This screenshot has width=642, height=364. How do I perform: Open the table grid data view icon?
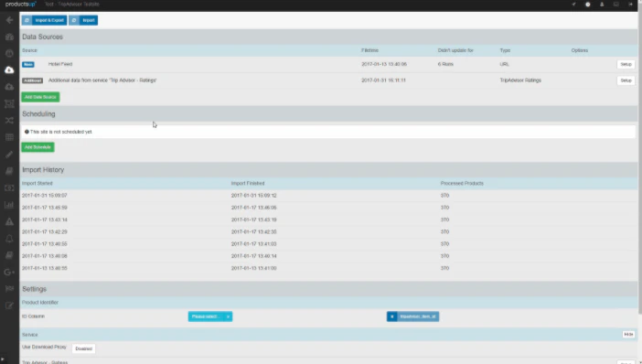pyautogui.click(x=9, y=137)
